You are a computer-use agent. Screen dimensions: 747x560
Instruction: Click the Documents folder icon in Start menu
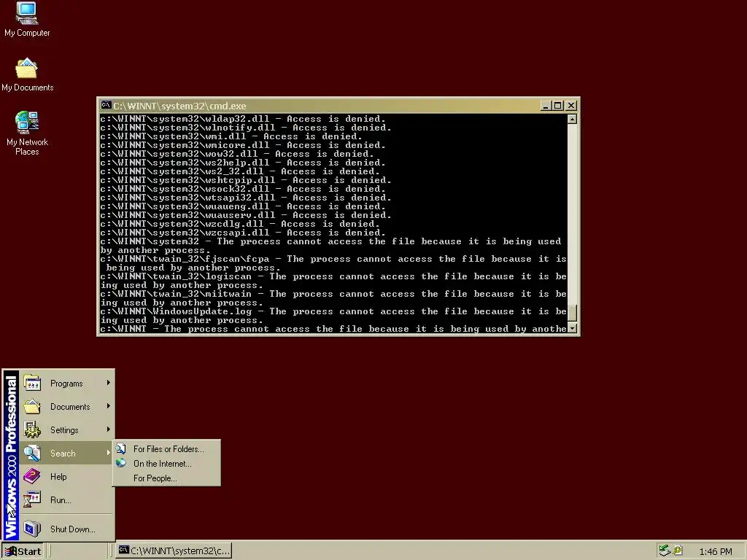click(x=32, y=406)
